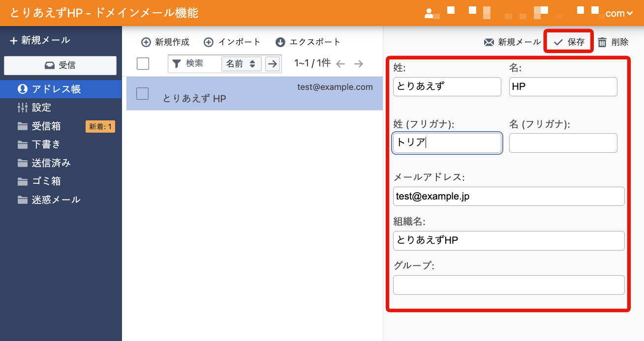
Task: Expand the account dropdown in header
Action: [x=618, y=13]
